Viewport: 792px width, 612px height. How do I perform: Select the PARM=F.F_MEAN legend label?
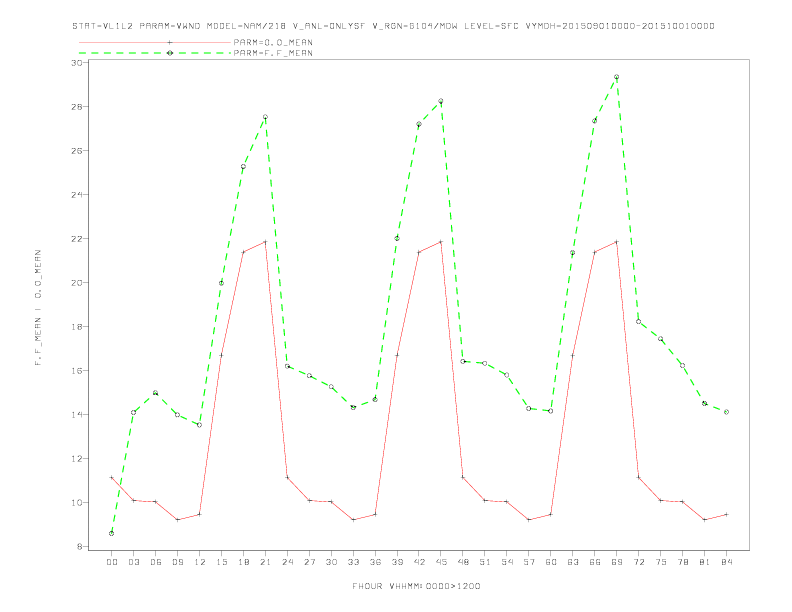click(273, 53)
